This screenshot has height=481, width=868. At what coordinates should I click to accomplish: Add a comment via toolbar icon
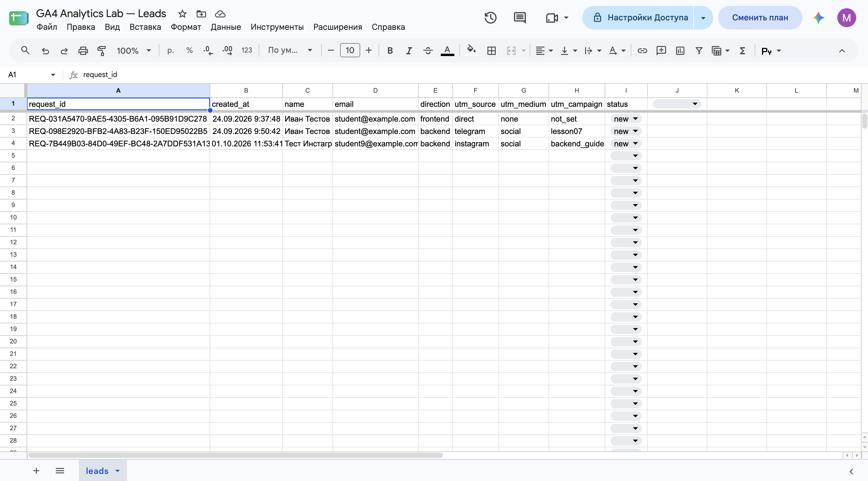point(661,51)
